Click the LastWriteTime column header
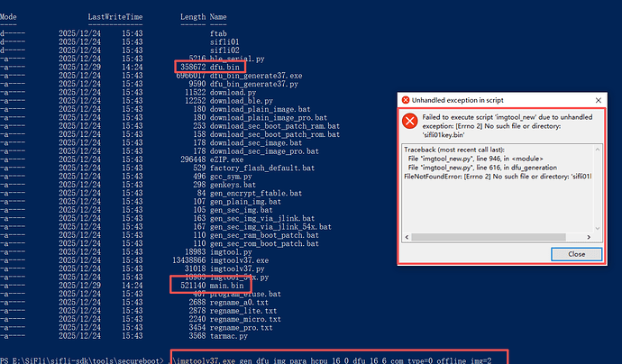 click(113, 17)
